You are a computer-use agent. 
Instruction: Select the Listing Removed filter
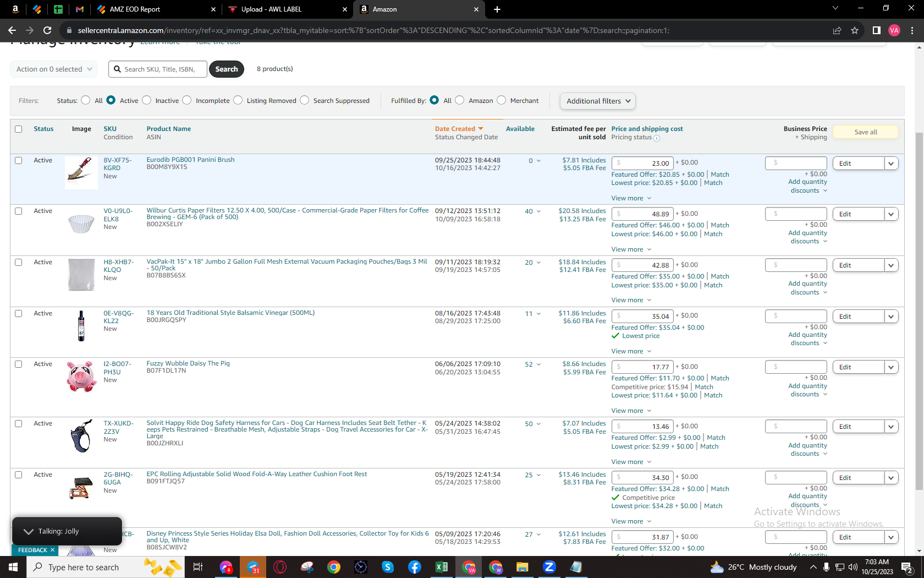pos(238,100)
